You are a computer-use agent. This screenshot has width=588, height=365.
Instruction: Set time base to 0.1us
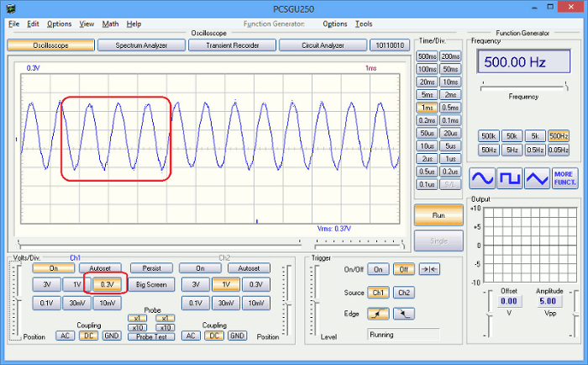tap(427, 184)
